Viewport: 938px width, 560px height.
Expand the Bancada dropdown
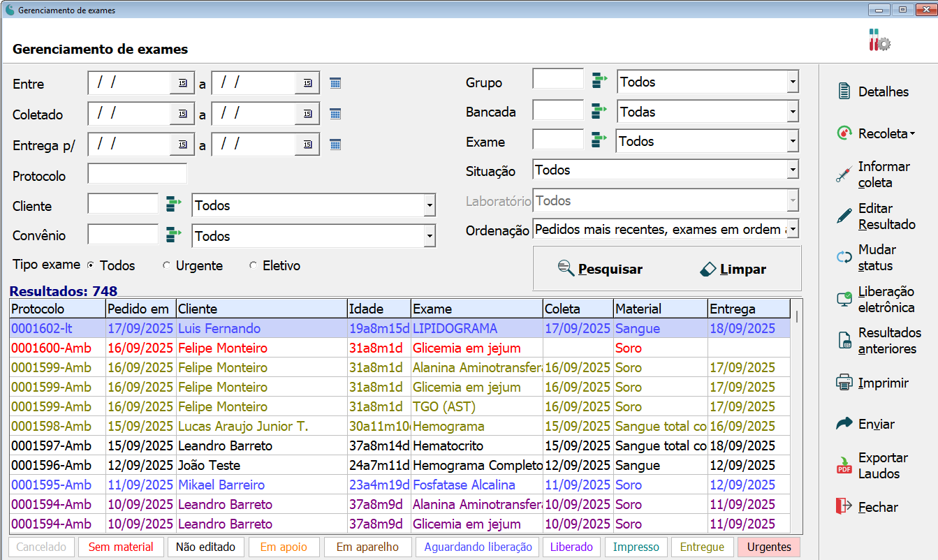point(792,112)
